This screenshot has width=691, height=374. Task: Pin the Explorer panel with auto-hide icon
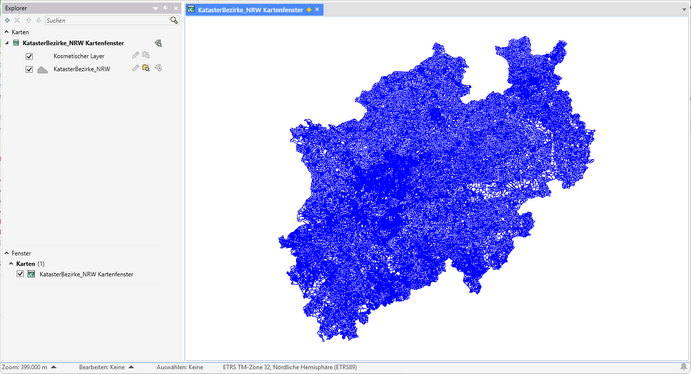(x=166, y=8)
